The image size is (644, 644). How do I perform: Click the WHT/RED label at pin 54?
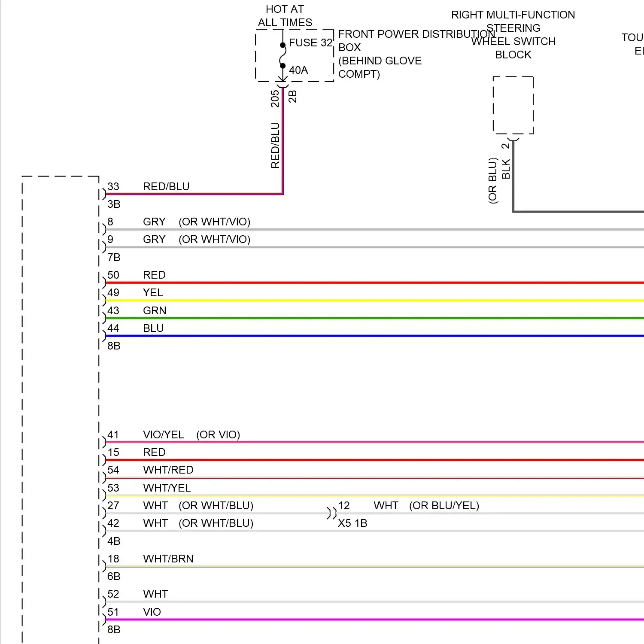pyautogui.click(x=168, y=470)
